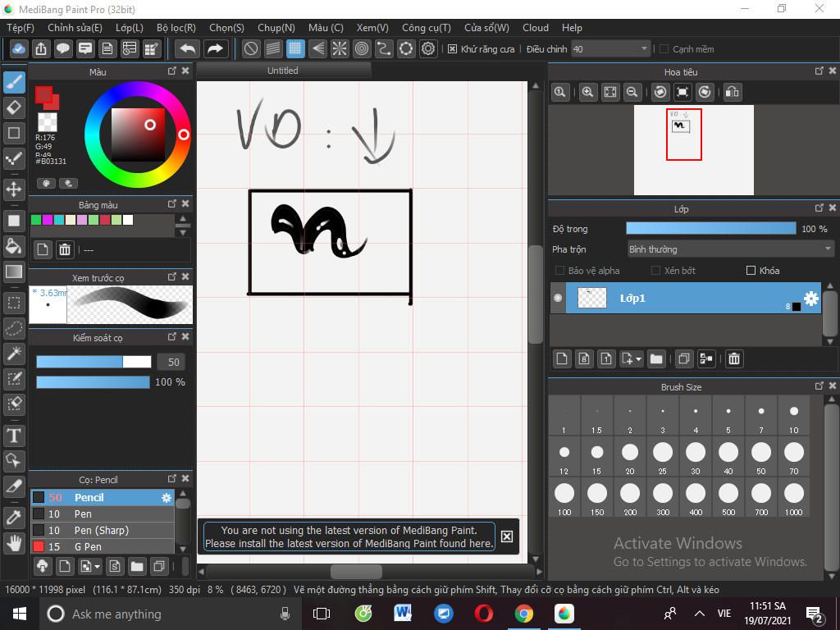Undock the Hoa tiêu navigator panel
This screenshot has width=840, height=630.
pos(819,71)
